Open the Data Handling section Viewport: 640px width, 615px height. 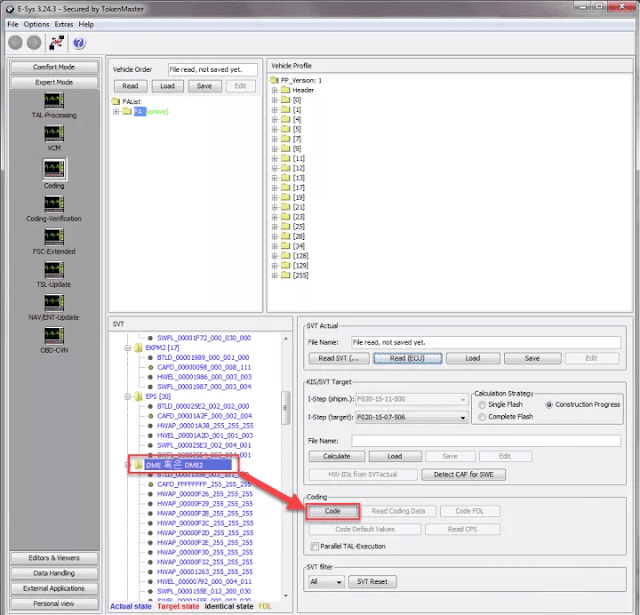click(54, 573)
